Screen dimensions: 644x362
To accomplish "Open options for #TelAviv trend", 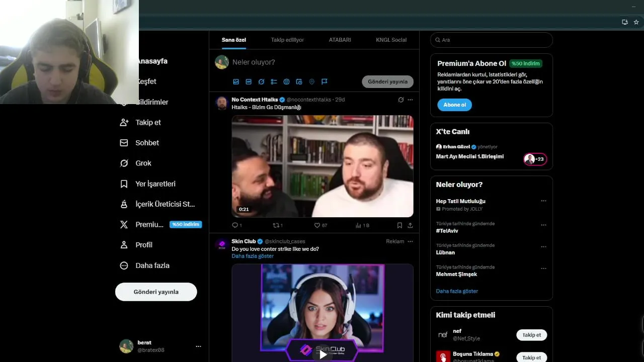I will tap(543, 225).
